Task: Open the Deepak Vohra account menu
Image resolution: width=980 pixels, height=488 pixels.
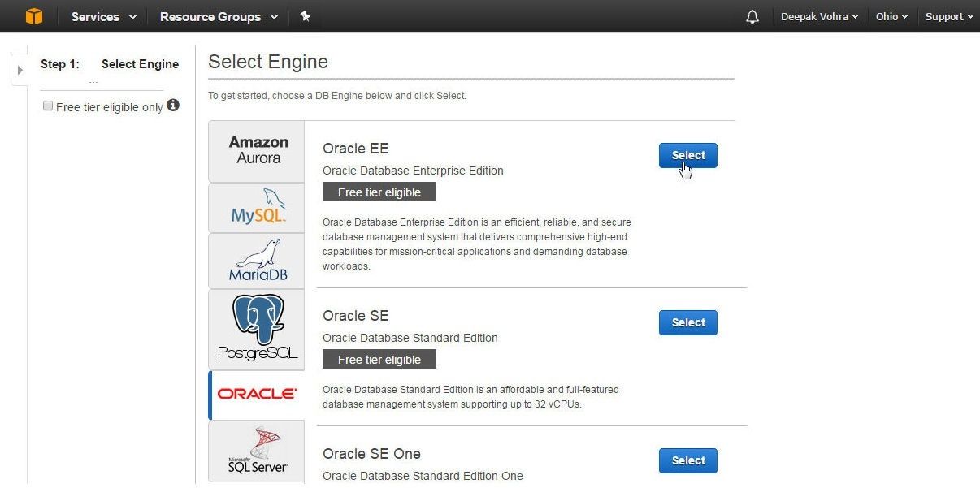Action: pyautogui.click(x=819, y=16)
